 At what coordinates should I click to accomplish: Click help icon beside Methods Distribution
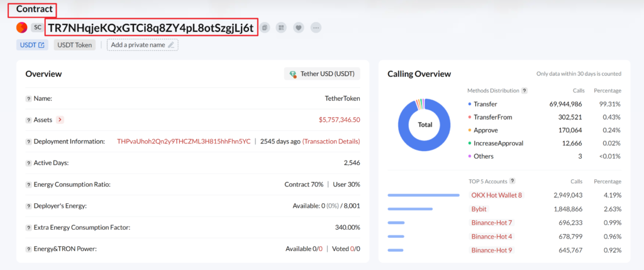click(525, 91)
